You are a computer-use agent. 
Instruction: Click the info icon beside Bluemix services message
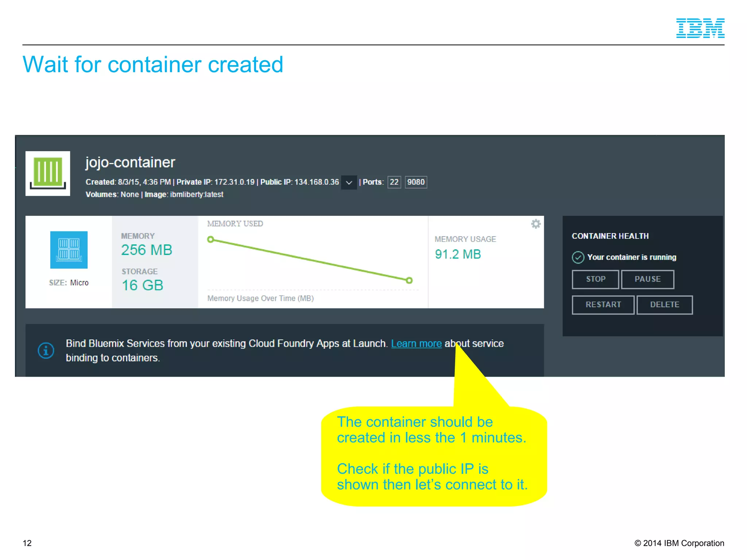(x=46, y=350)
